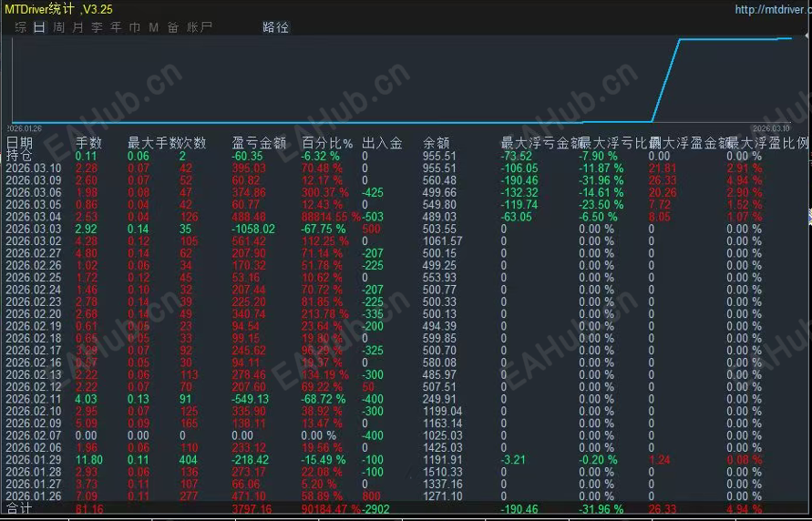812x521 pixels.
Task: Click the 21.81 max floating profit
Action: coord(663,169)
